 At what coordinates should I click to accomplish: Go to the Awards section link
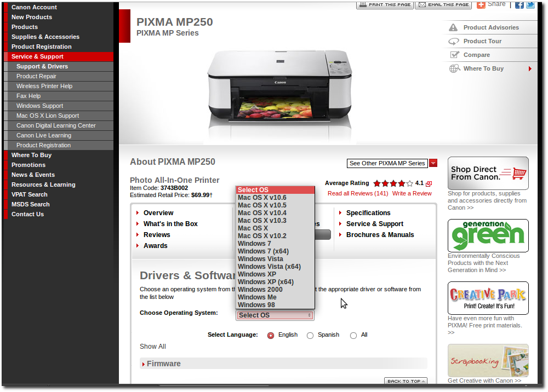(x=156, y=246)
